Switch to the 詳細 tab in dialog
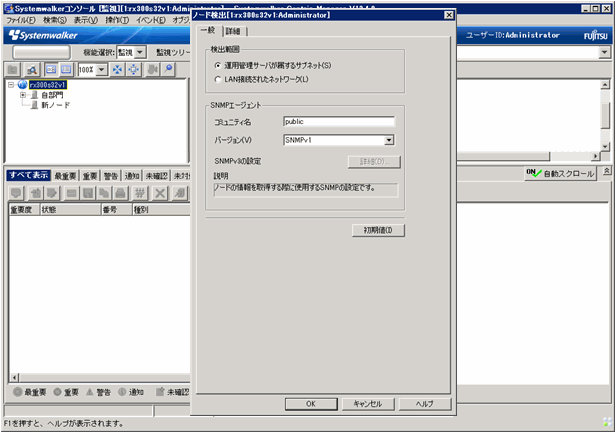616x433 pixels. point(233,31)
